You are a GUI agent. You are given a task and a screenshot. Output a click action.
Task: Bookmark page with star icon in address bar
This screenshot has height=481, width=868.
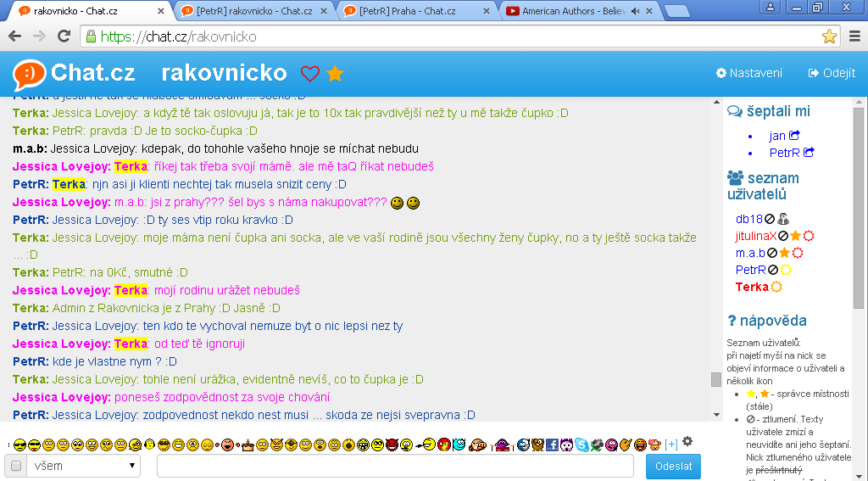(829, 36)
